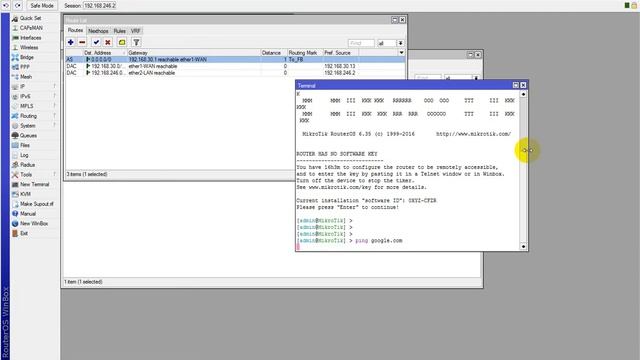This screenshot has height=360, width=640.
Task: Sort by Dst. Address column
Action: tap(105, 53)
